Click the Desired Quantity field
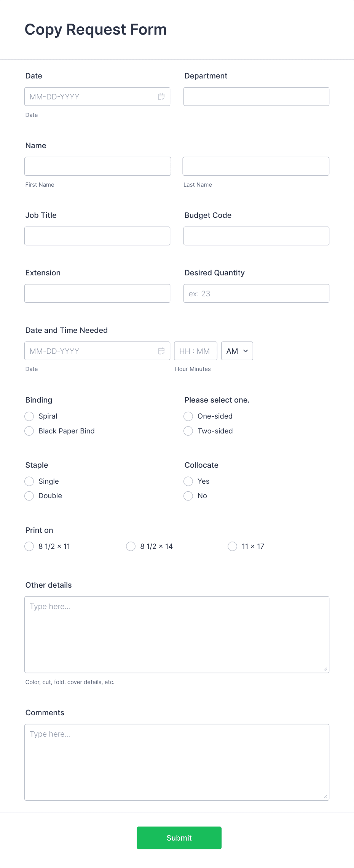 [256, 293]
